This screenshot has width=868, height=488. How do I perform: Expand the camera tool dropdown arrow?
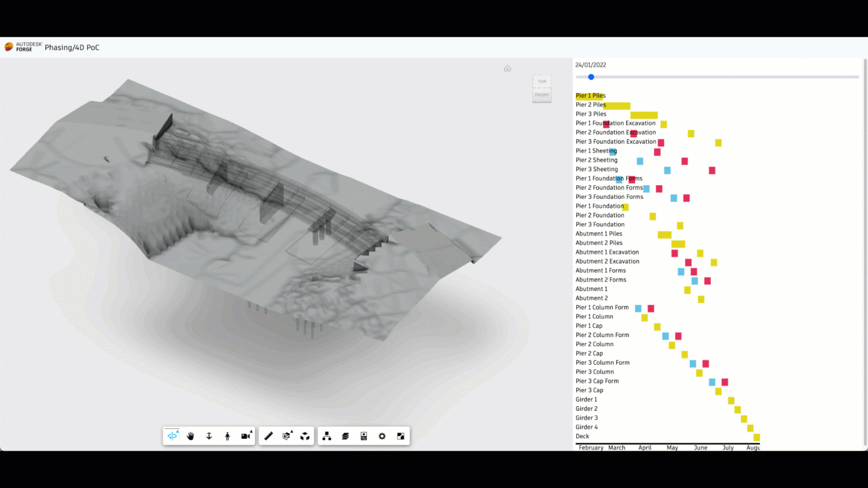coord(251,431)
